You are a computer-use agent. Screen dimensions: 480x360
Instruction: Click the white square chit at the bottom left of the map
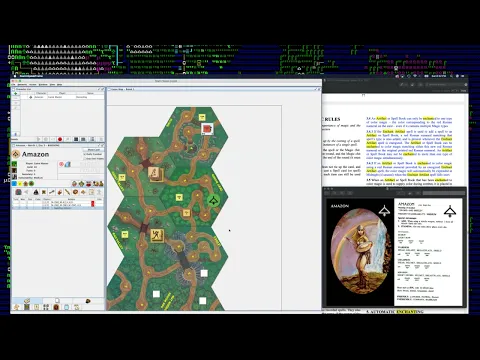[x=156, y=294]
